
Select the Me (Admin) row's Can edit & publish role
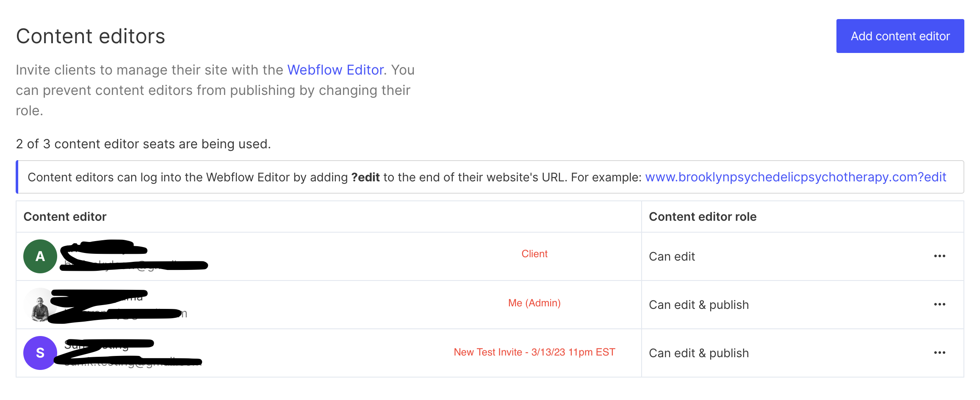[x=698, y=305]
